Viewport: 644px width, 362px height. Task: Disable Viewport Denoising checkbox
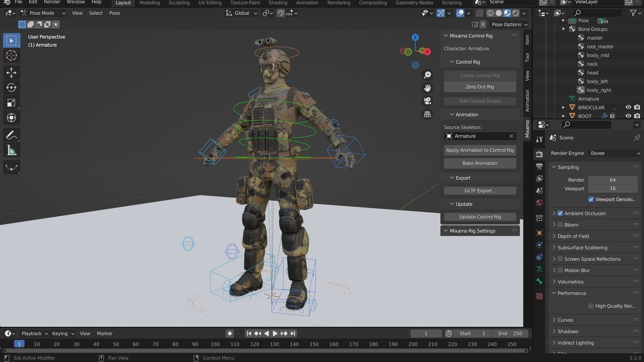(x=591, y=199)
